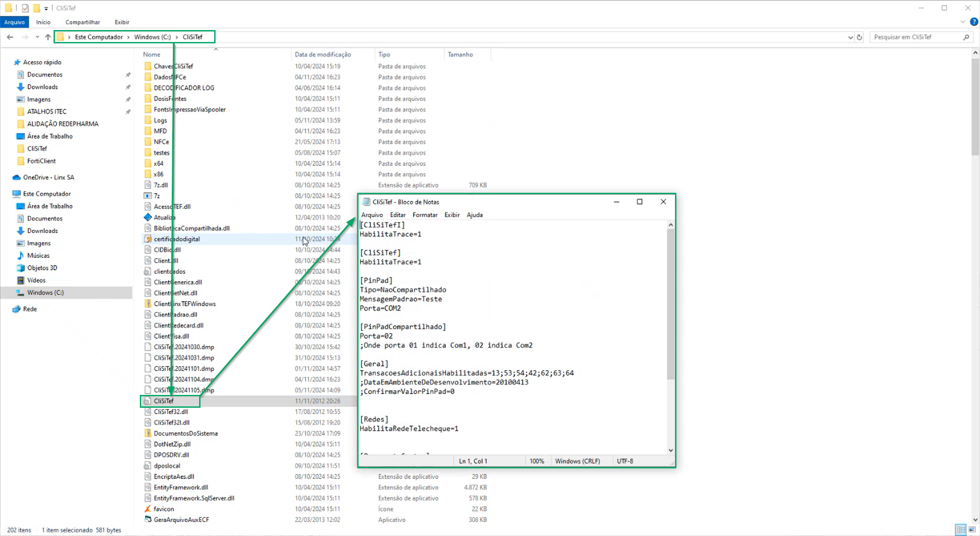Open Objetos 3D in sidebar

(42, 268)
